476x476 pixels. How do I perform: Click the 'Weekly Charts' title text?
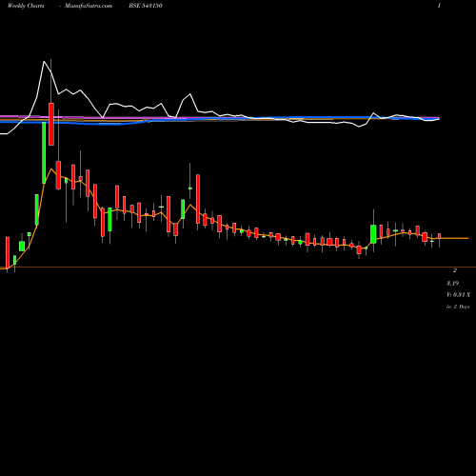tap(26, 6)
